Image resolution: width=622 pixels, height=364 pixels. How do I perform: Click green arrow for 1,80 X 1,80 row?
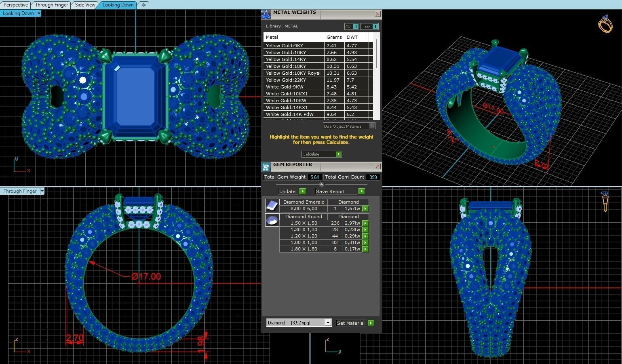[x=365, y=249]
